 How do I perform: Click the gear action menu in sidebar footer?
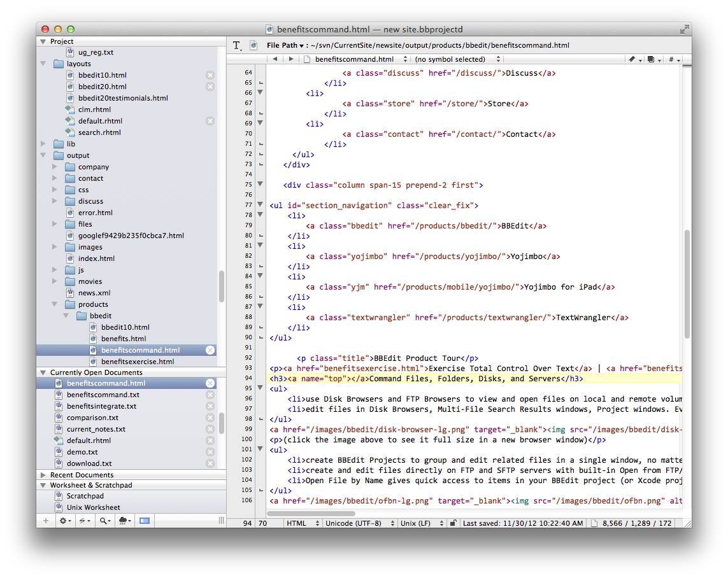click(x=64, y=521)
